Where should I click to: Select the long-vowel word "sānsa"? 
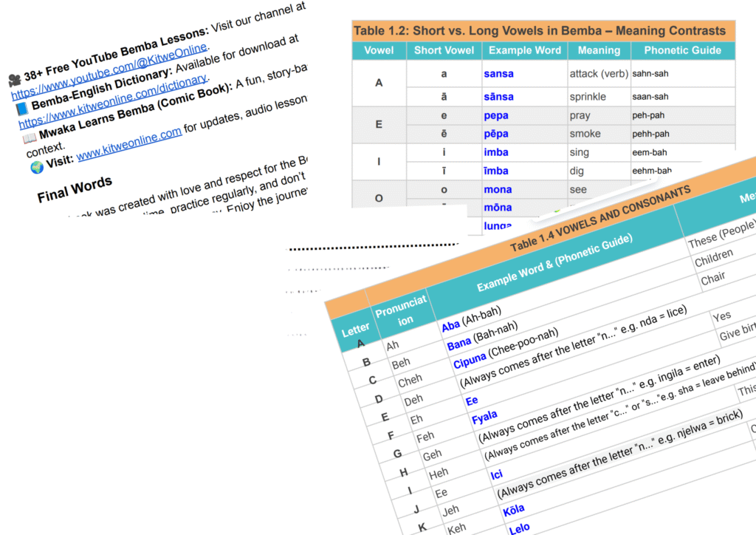click(x=498, y=97)
